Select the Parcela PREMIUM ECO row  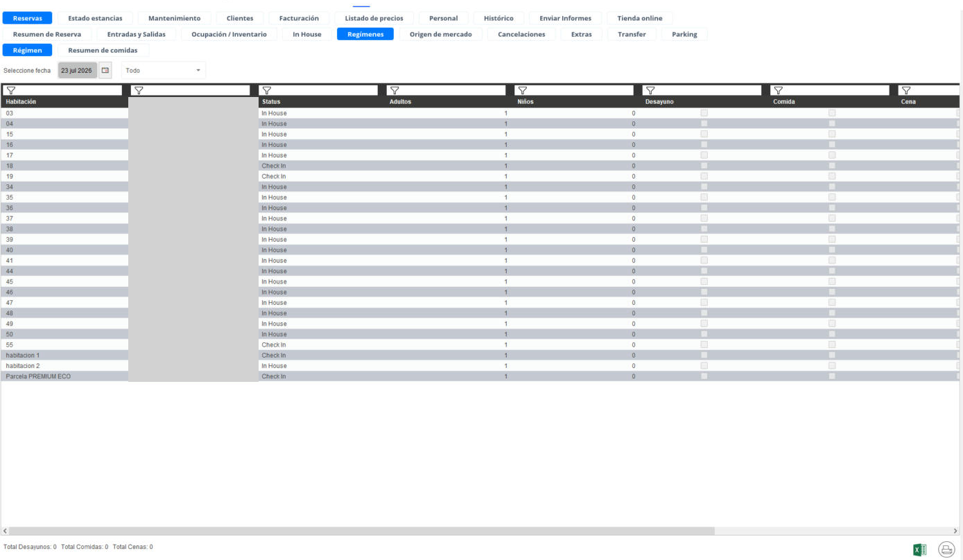(480, 376)
